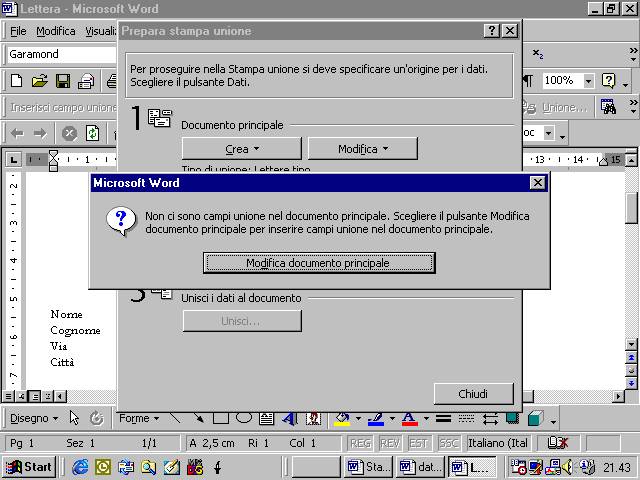Viewport: 640px width, 480px height.
Task: Open the Forme shapes menu
Action: [139, 418]
